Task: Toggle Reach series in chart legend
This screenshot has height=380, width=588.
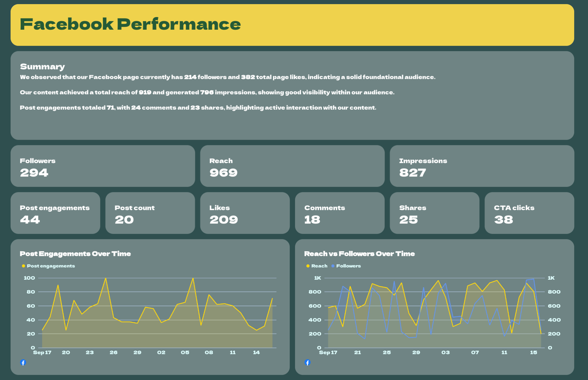Action: pos(317,266)
